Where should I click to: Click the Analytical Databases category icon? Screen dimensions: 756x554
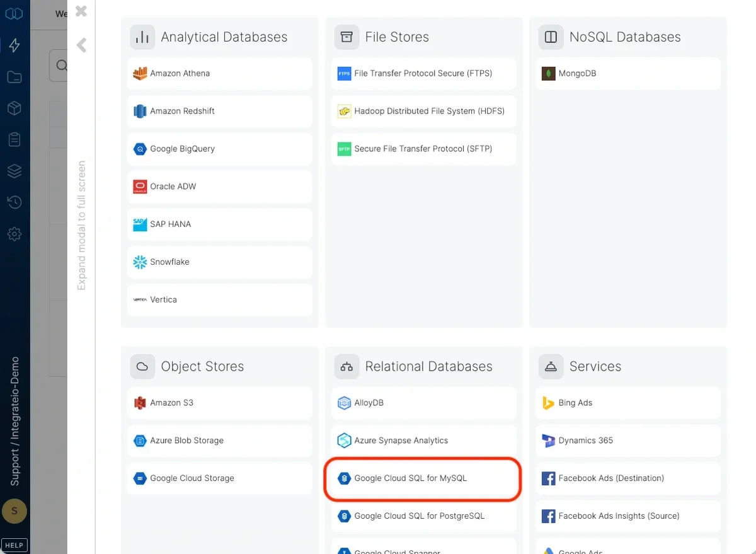click(142, 37)
